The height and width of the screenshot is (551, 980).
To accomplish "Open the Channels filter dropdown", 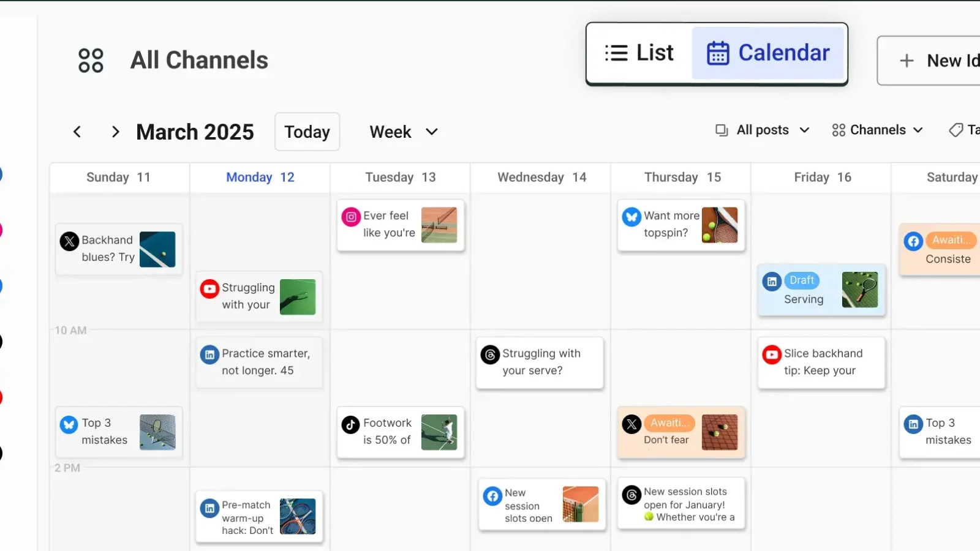I will tap(877, 130).
